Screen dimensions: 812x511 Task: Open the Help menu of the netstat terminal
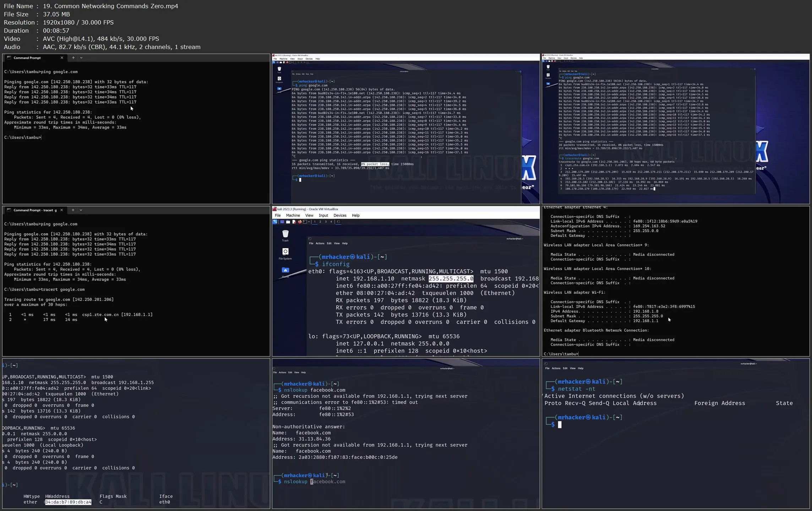[x=581, y=368]
